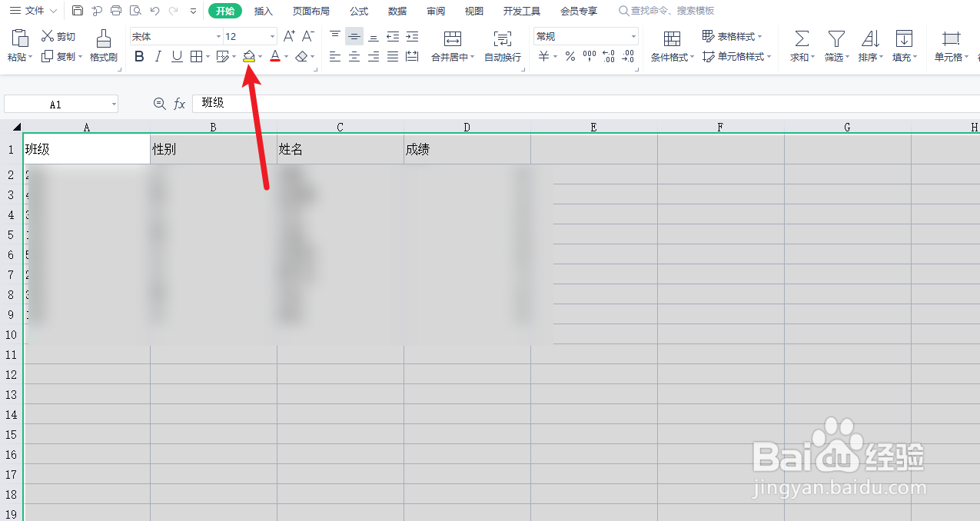Decrease font size with A- icon
980x521 pixels.
(308, 36)
